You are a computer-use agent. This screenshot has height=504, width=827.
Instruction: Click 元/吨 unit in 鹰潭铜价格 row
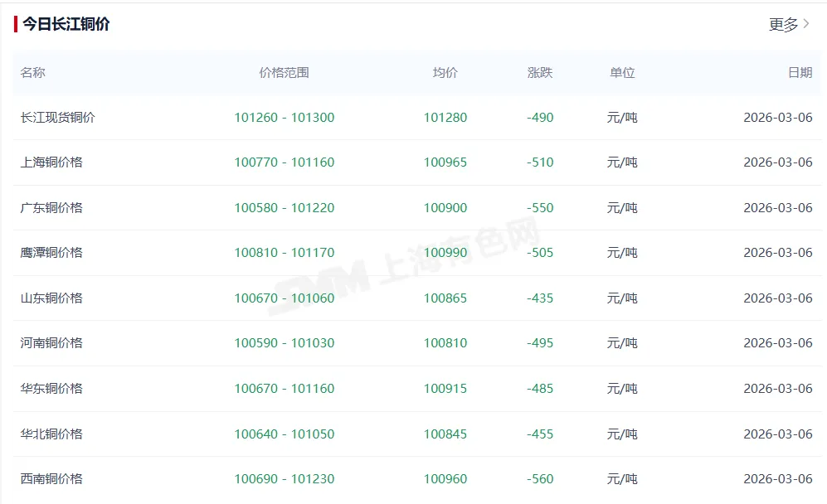[x=622, y=253]
